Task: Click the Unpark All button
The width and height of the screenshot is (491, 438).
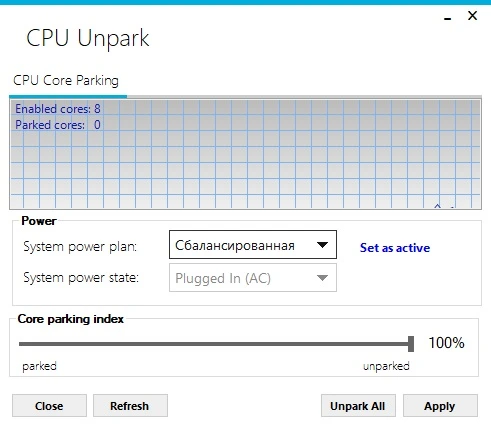Action: tap(358, 406)
